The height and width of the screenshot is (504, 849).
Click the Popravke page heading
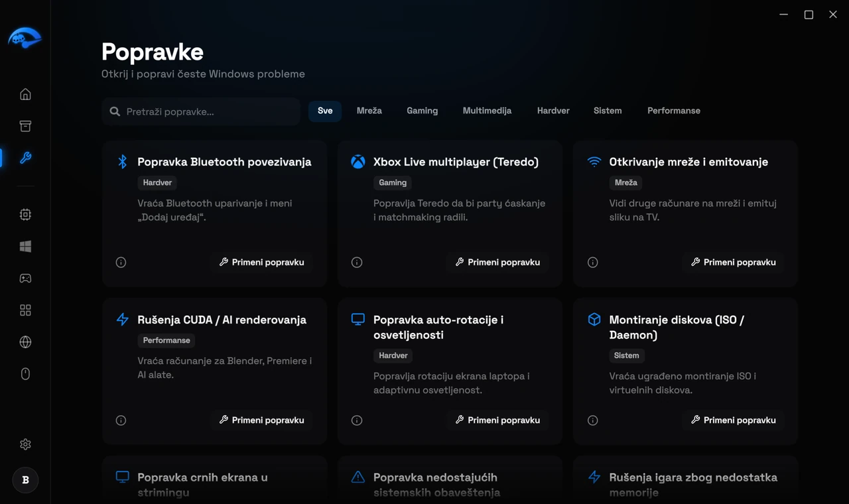tap(152, 52)
